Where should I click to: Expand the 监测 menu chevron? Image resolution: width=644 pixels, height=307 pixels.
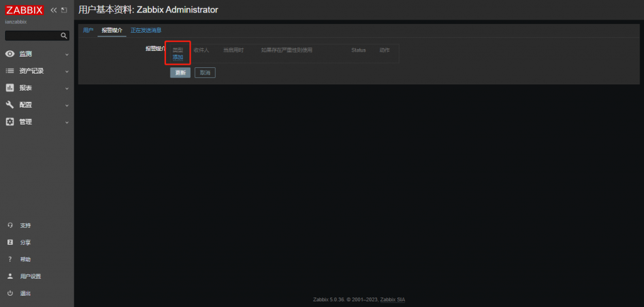tap(67, 54)
